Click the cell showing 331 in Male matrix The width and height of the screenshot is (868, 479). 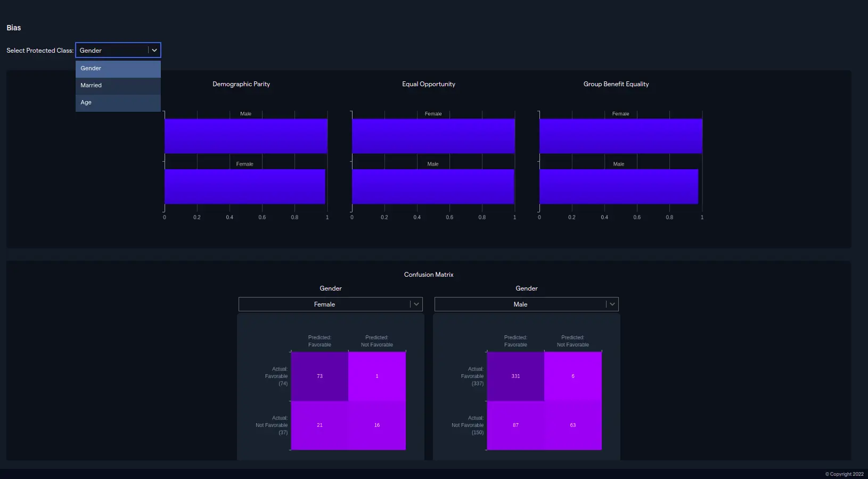coord(515,376)
